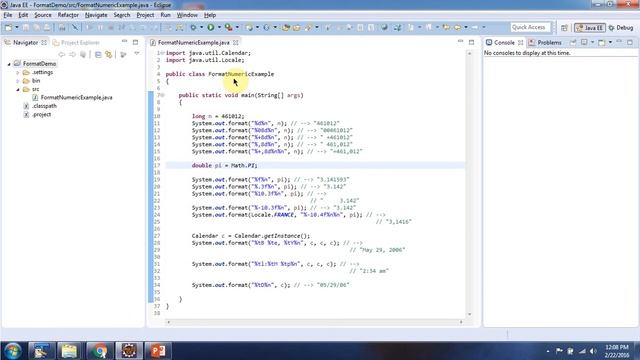
Task: Open the Open Console dropdown arrow
Action: pos(610,42)
